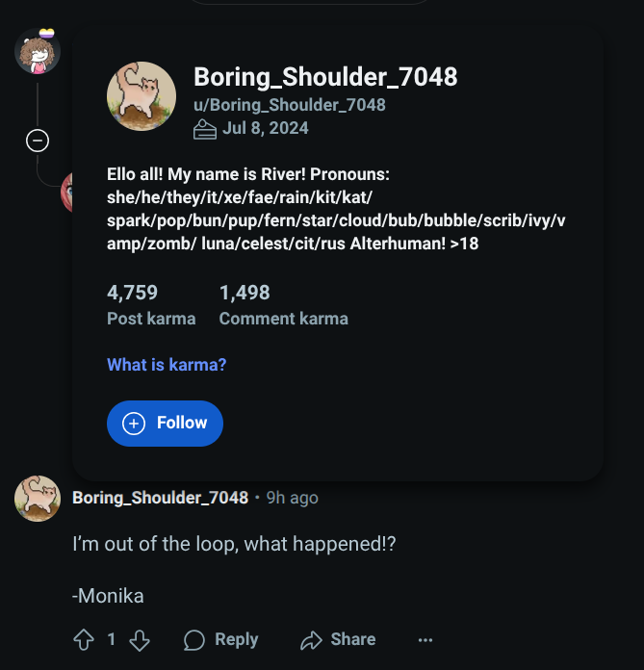This screenshot has width=644, height=670.
Task: Open the username next to "9h ago"
Action: coord(160,498)
